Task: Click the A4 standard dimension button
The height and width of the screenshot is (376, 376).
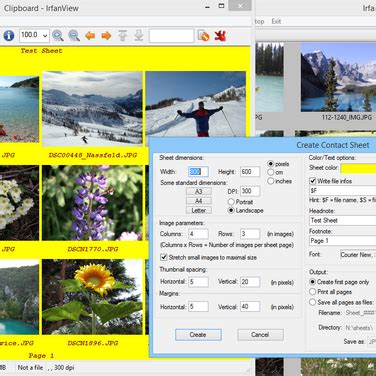Action: tap(199, 201)
